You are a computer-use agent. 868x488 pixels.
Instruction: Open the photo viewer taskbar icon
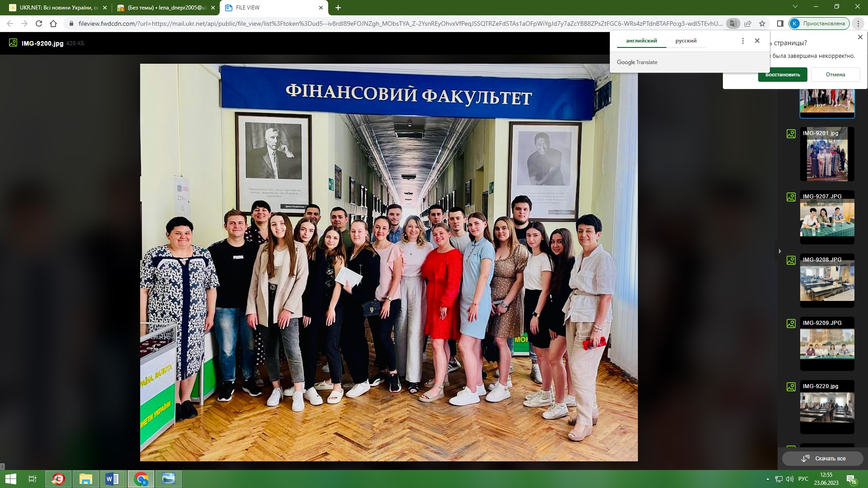tap(169, 479)
